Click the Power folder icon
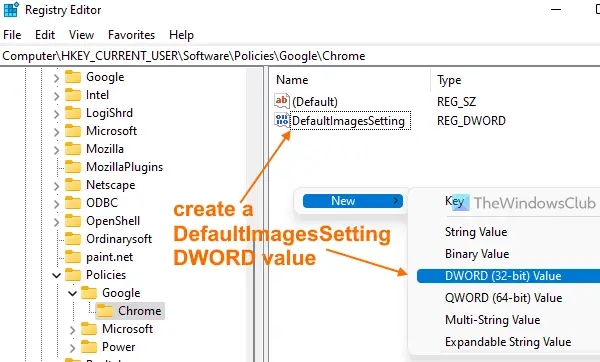This screenshot has width=600, height=362. tap(89, 347)
